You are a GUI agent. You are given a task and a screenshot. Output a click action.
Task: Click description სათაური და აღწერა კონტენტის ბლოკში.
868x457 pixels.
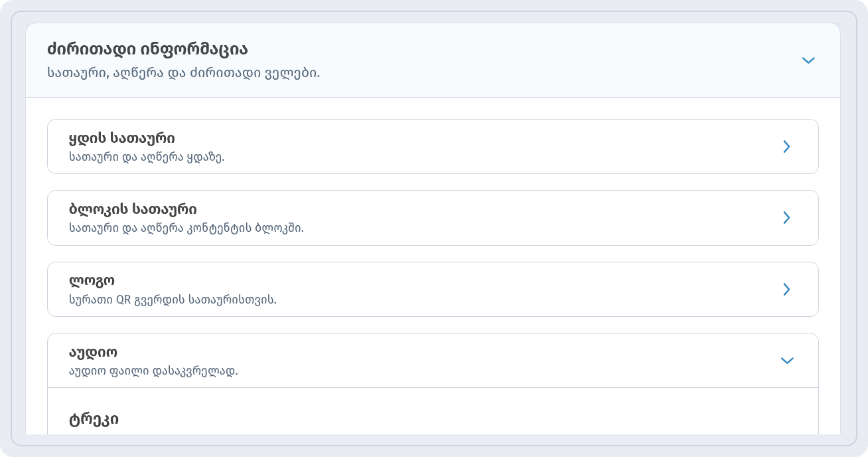pos(186,228)
